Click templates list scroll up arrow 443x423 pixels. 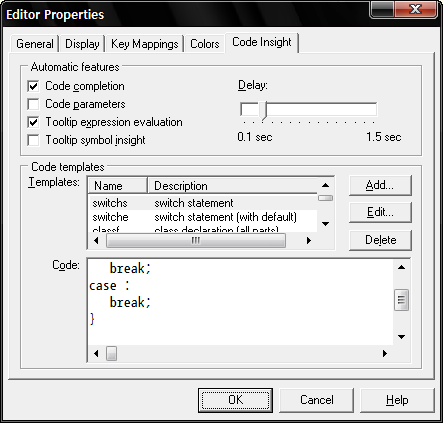point(325,185)
